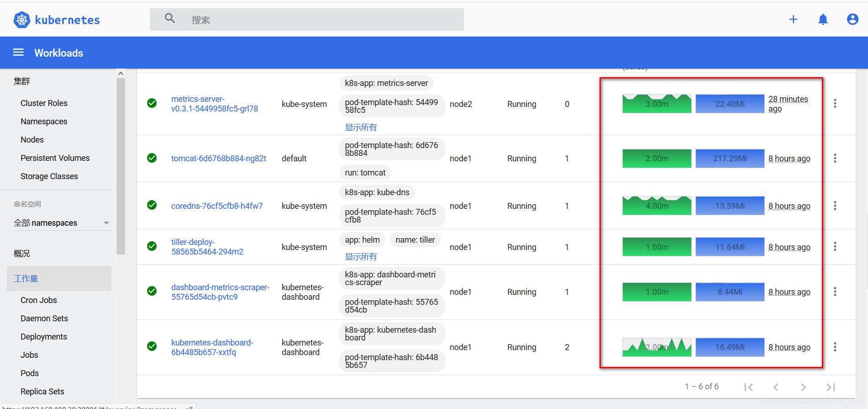Image resolution: width=868 pixels, height=409 pixels.
Task: Click metrics-server CPU usage graph 3.00m
Action: [657, 104]
